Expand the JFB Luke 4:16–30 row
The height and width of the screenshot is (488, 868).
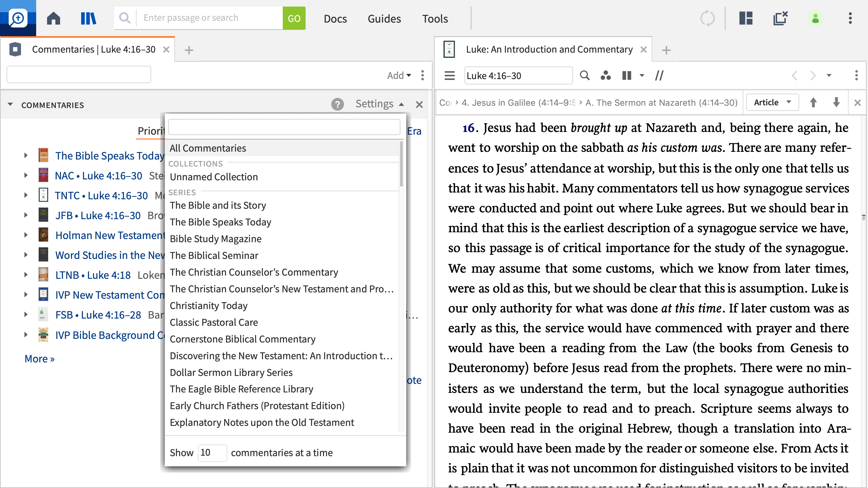point(26,215)
